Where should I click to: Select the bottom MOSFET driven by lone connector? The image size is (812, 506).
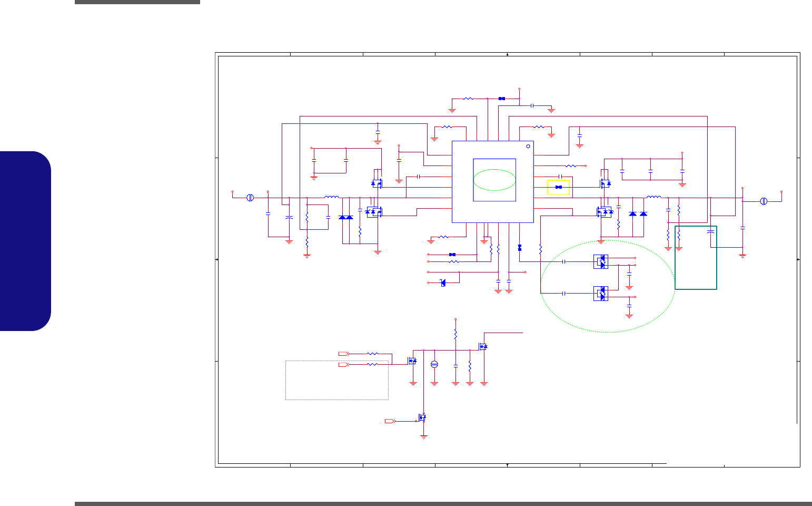click(x=422, y=417)
